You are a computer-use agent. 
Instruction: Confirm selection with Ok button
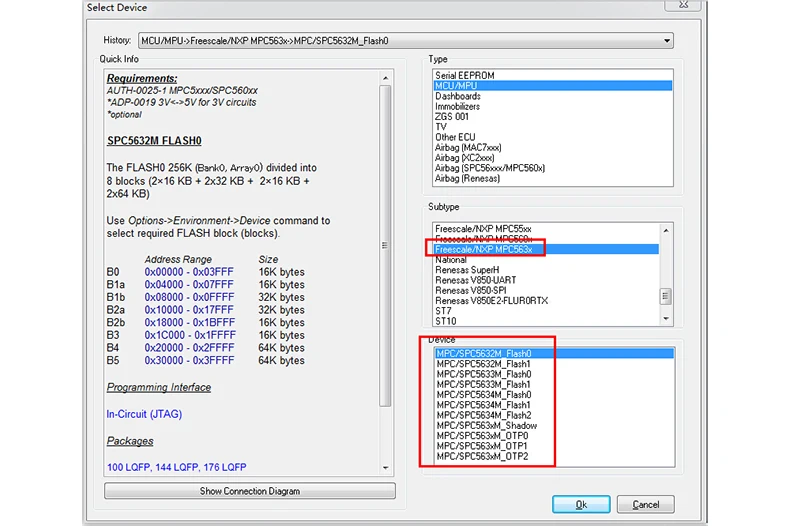(581, 504)
